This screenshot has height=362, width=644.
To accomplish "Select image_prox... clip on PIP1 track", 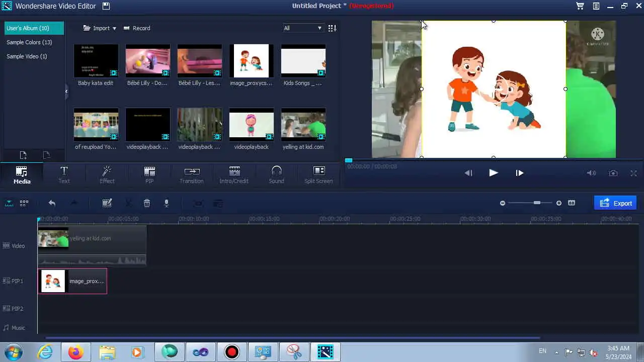I will [x=72, y=281].
